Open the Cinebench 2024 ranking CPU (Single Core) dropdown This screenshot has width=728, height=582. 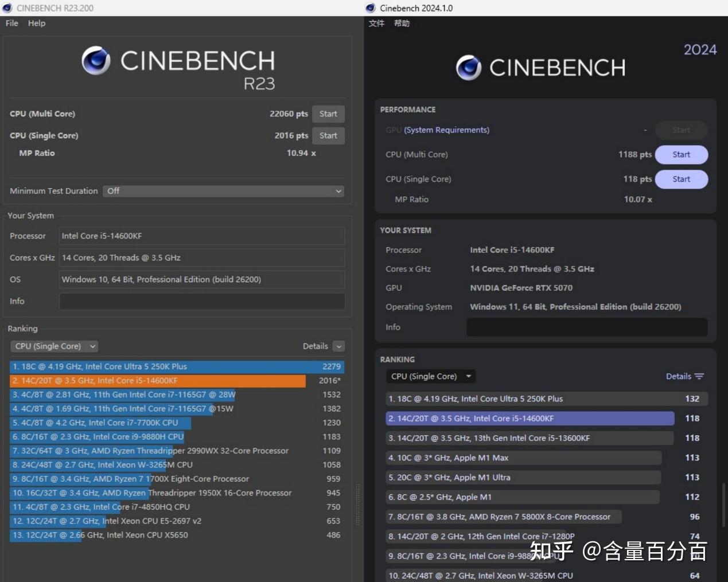[431, 377]
